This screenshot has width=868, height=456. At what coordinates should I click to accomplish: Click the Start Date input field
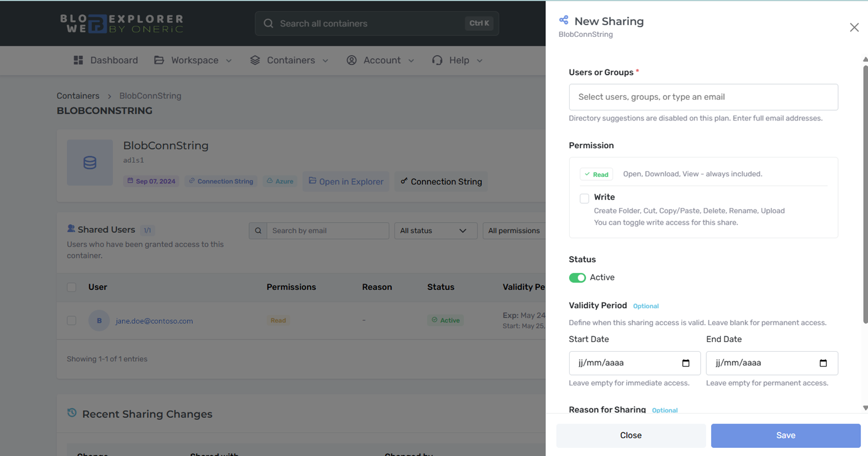[x=635, y=363]
